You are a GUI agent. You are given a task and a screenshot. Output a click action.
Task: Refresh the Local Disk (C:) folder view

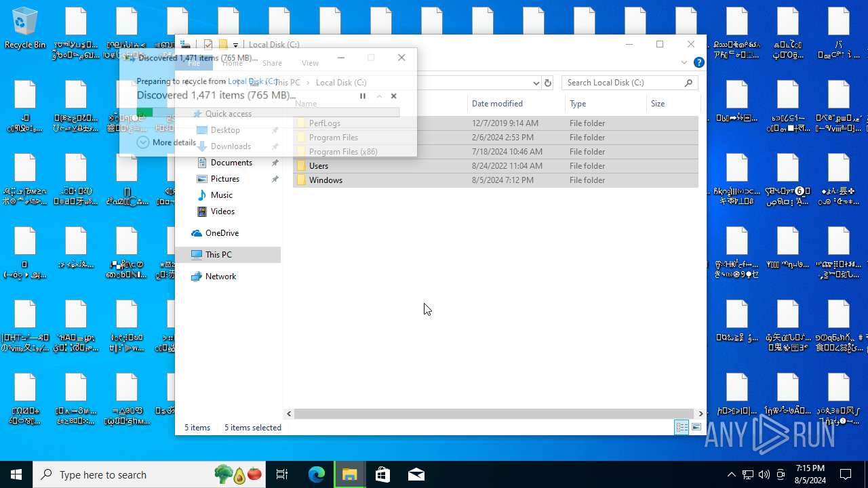tap(548, 83)
